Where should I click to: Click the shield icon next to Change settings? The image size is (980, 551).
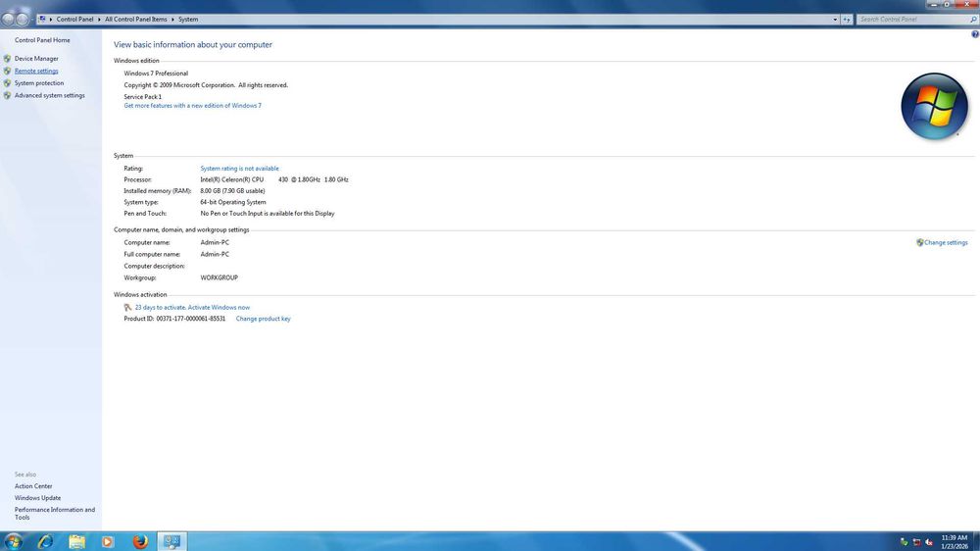click(x=920, y=242)
